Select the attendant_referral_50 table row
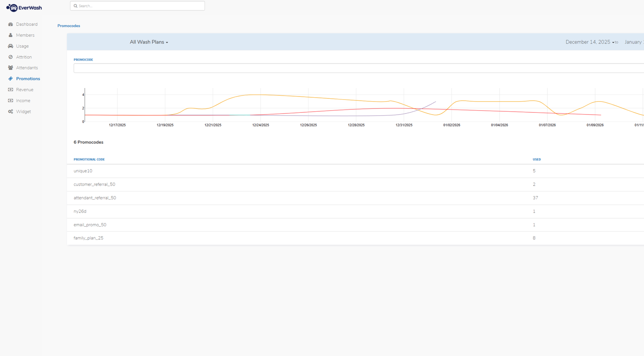Screen dimensions: 644x356 tap(355, 198)
